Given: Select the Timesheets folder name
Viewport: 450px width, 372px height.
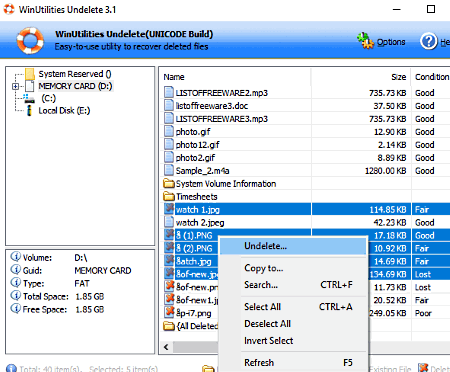Looking at the screenshot, I should click(197, 197).
